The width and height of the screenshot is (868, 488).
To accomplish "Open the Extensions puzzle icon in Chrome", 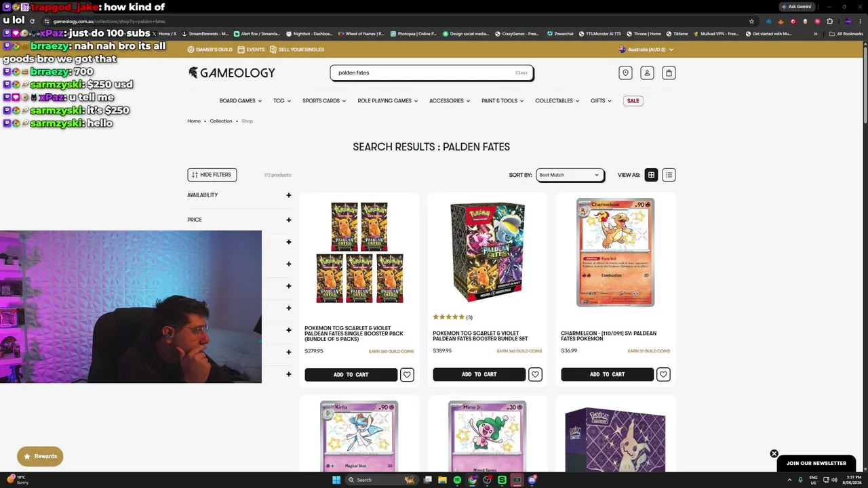I will pyautogui.click(x=829, y=21).
